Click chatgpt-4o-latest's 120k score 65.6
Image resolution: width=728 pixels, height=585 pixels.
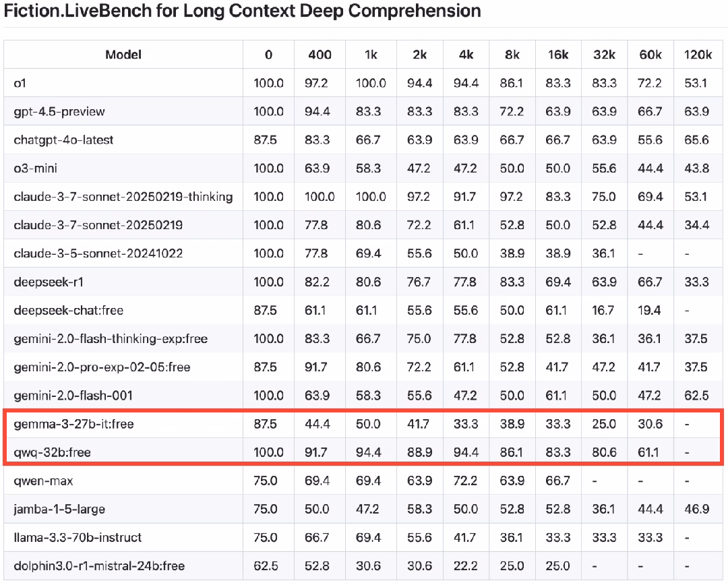click(x=696, y=140)
